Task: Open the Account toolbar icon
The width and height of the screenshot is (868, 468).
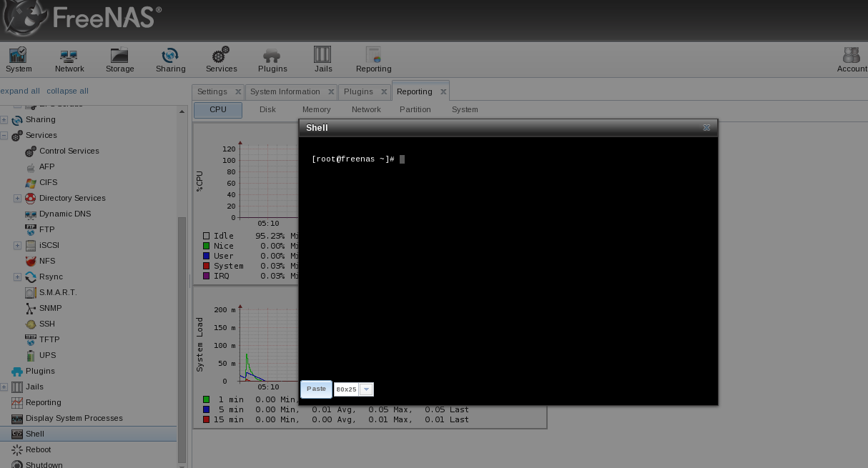Action: tap(852, 59)
